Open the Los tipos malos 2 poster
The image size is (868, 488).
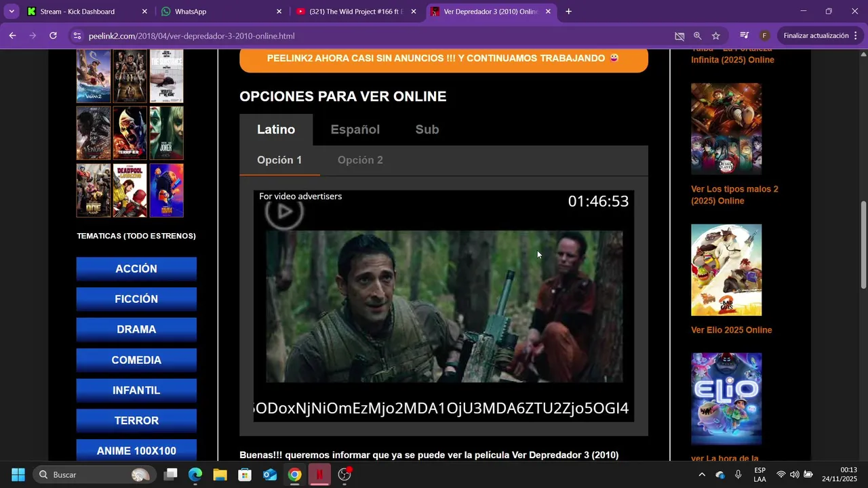coord(726,270)
